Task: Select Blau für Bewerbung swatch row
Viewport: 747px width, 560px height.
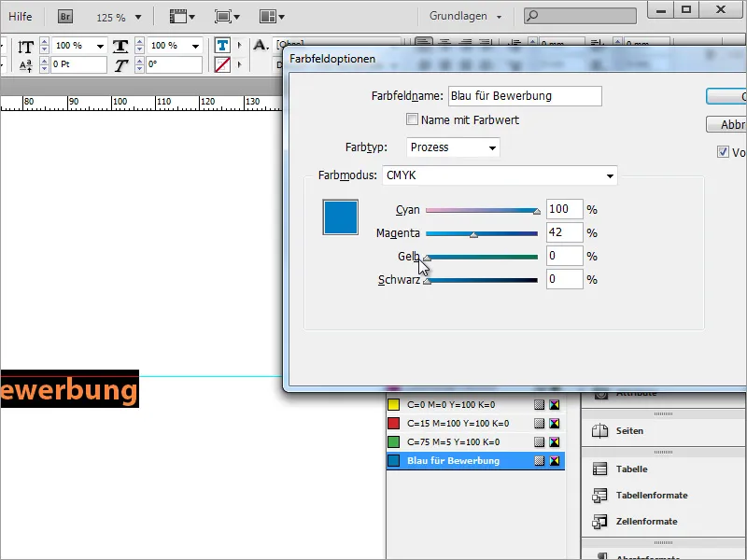Action: [475, 460]
